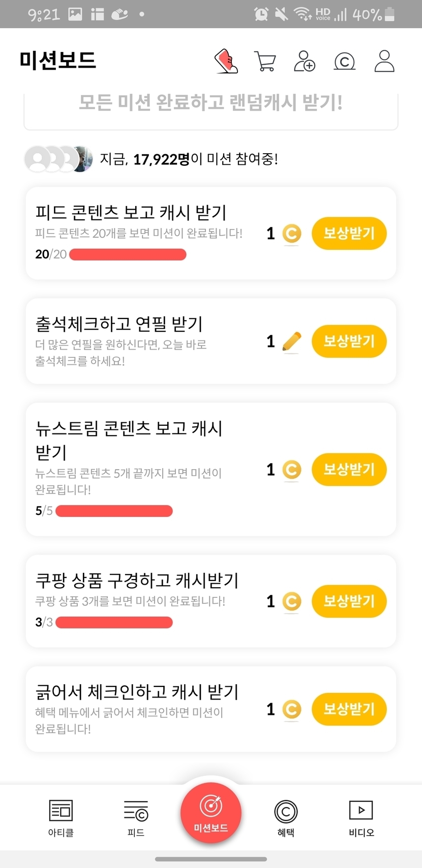
Task: Tap the gold coin in Coupang mission
Action: (x=291, y=601)
